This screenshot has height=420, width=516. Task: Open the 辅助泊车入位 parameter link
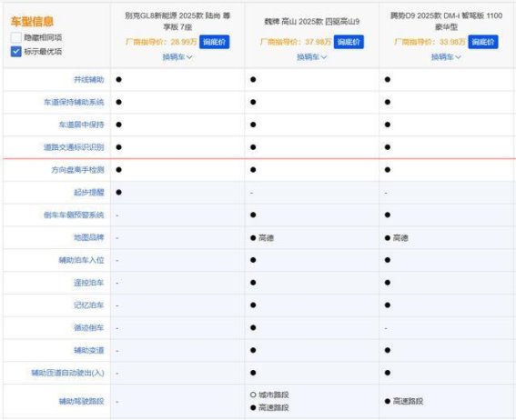(x=81, y=260)
